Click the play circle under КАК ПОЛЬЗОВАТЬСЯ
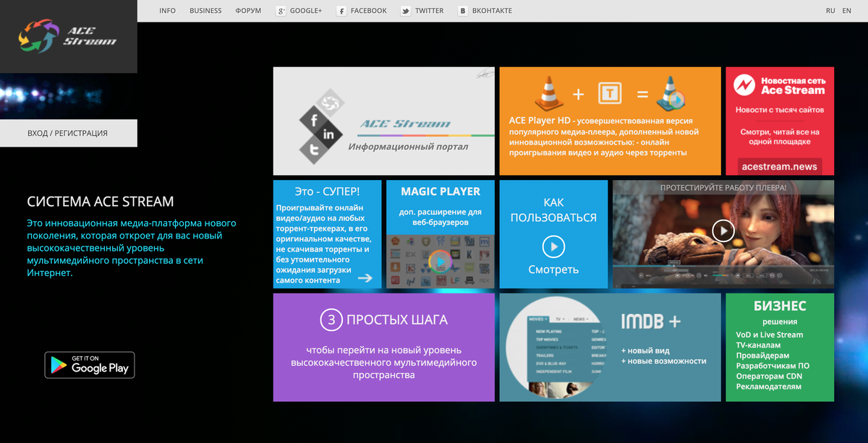Image resolution: width=868 pixels, height=443 pixels. pyautogui.click(x=553, y=247)
